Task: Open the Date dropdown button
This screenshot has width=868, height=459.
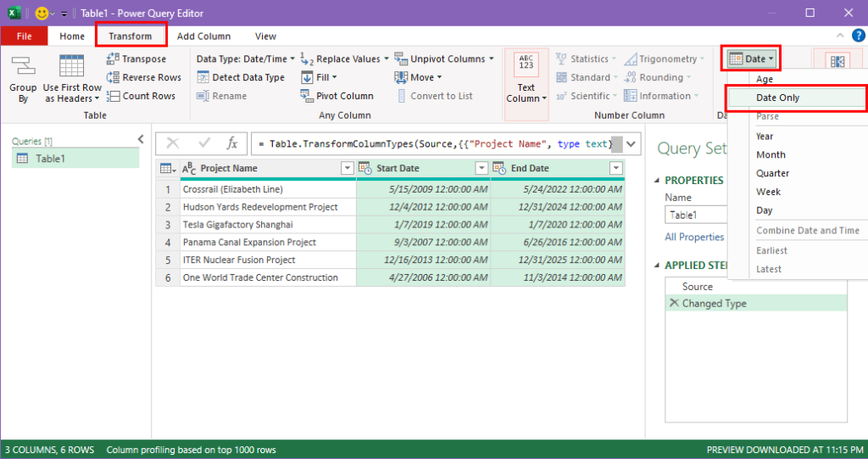Action: pyautogui.click(x=751, y=59)
